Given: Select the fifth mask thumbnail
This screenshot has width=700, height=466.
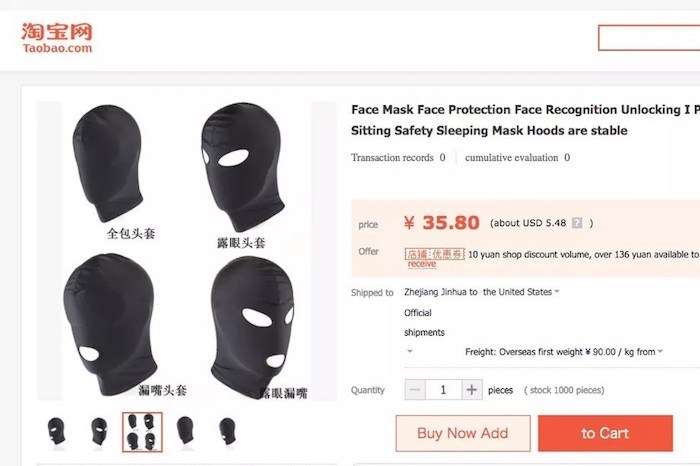Looking at the screenshot, I should 228,431.
